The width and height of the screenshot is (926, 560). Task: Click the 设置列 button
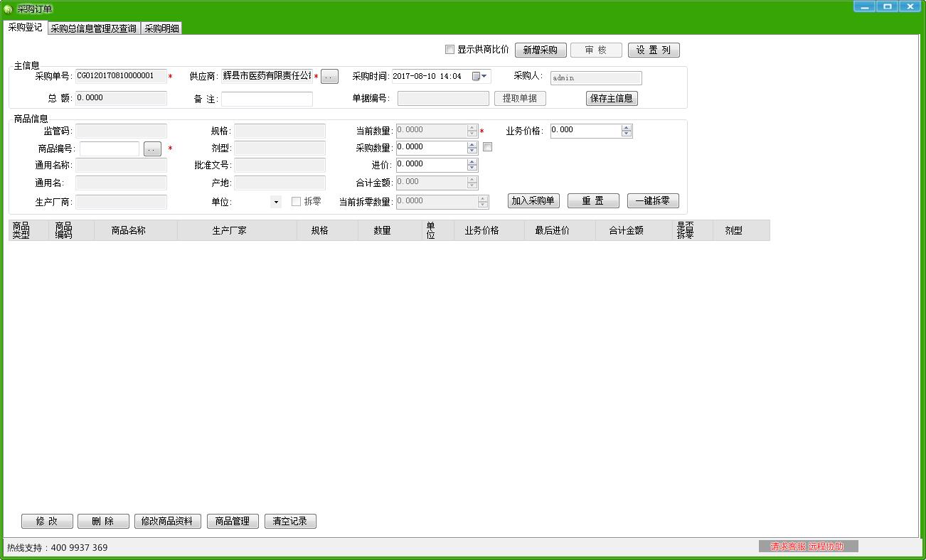point(654,50)
